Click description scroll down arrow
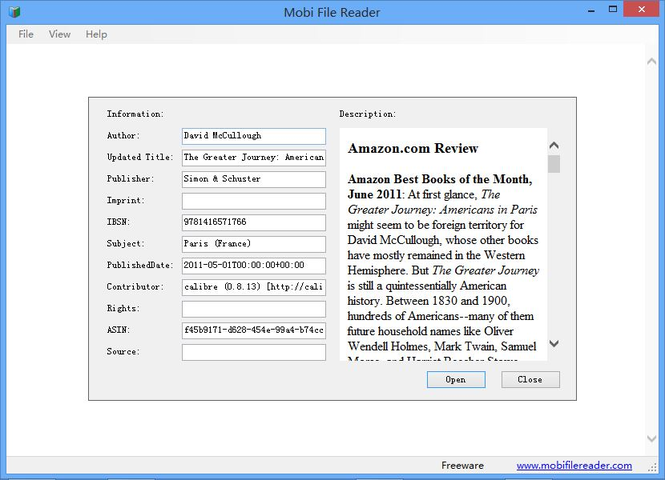The image size is (665, 480). 554,343
